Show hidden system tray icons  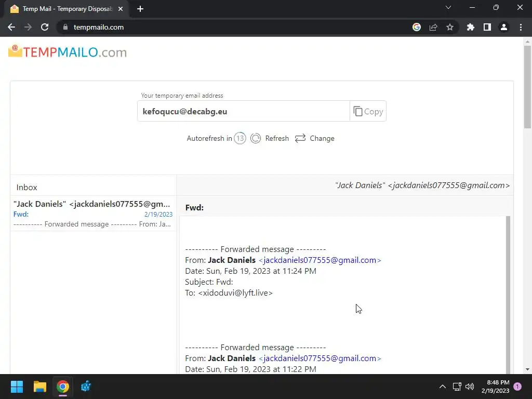coord(443,387)
